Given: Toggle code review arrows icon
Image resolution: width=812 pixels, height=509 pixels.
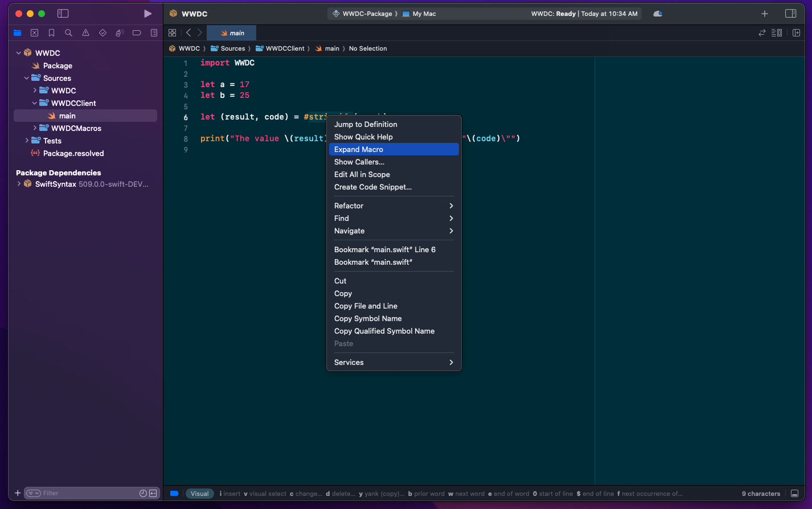Looking at the screenshot, I should click(x=762, y=33).
